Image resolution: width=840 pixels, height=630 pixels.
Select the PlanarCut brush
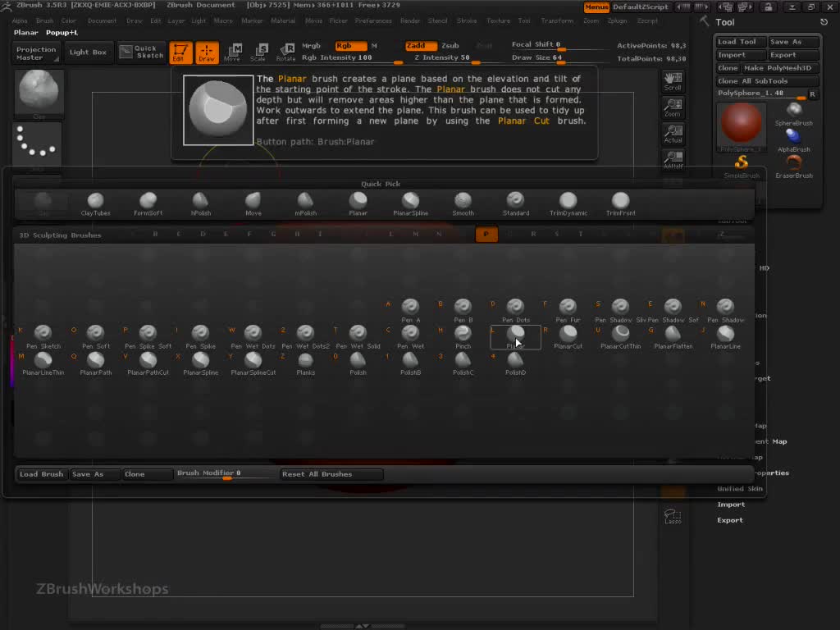(568, 337)
